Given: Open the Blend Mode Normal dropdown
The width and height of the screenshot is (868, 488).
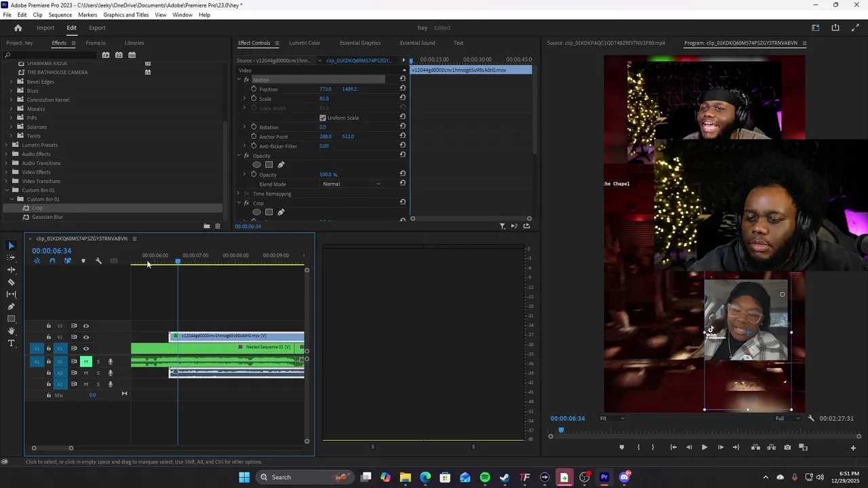Looking at the screenshot, I should pos(351,184).
